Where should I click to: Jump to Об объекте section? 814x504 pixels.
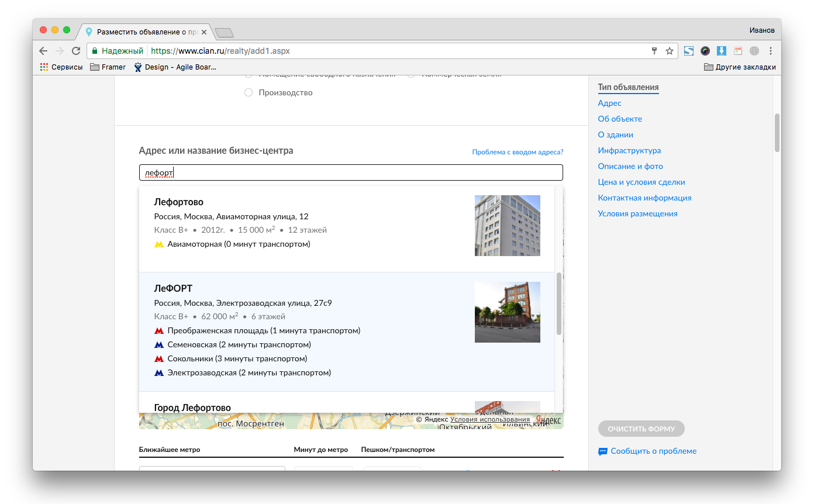620,119
